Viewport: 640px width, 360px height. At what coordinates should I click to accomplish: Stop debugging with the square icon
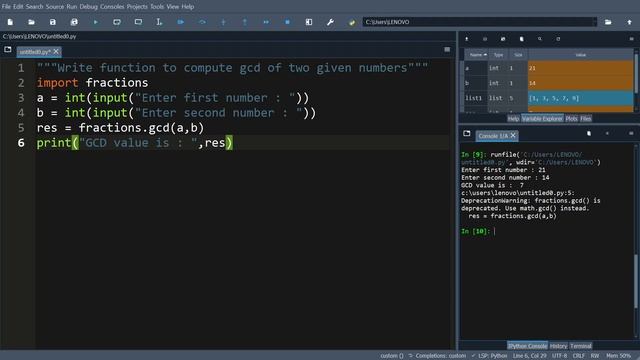point(287,22)
